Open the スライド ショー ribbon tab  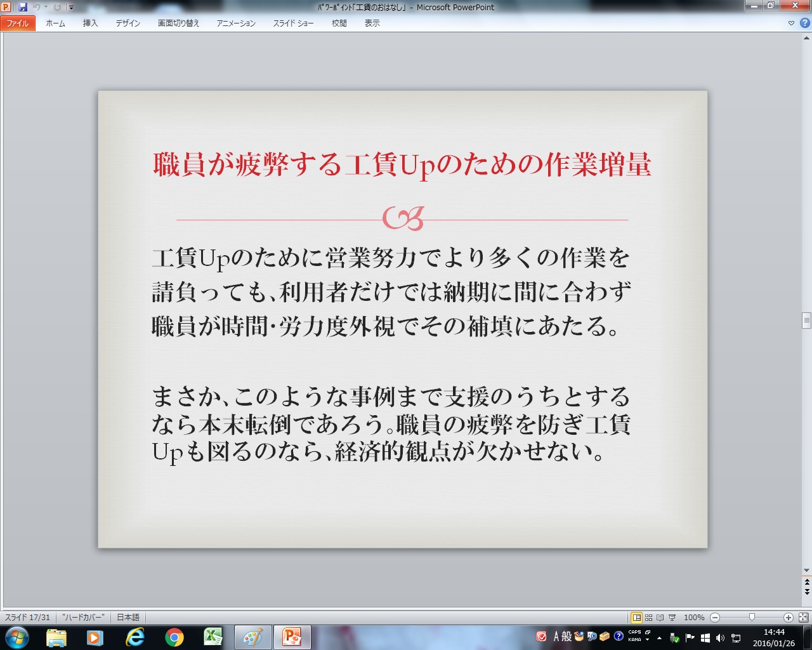[294, 23]
